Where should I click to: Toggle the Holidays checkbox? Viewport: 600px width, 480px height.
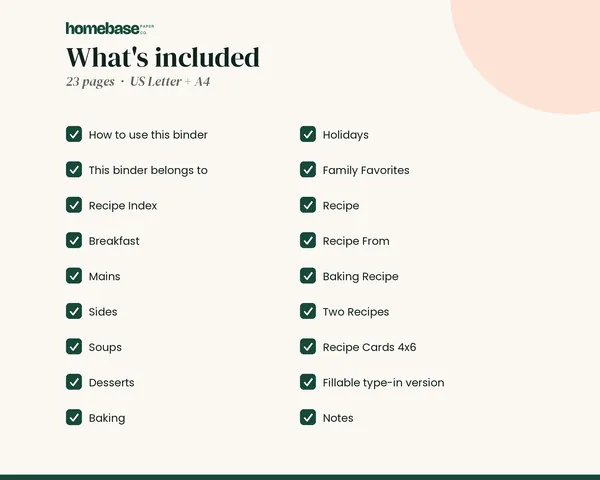point(308,134)
